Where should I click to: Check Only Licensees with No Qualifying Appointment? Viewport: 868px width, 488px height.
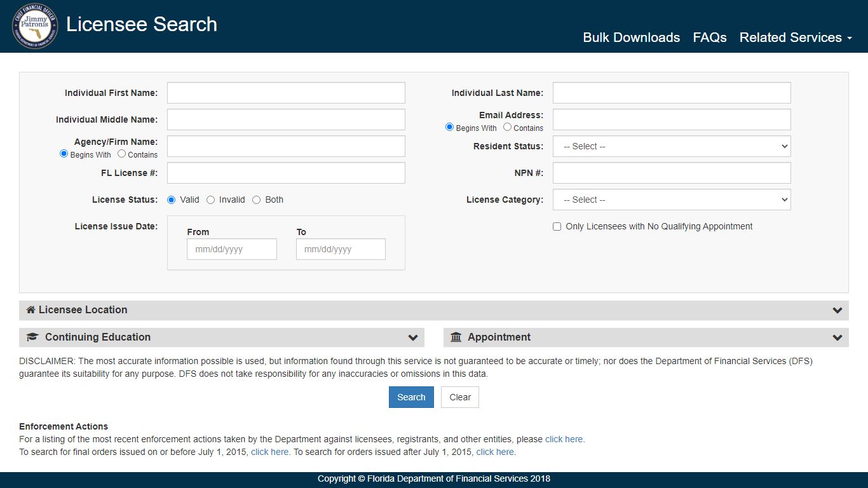[x=557, y=226]
